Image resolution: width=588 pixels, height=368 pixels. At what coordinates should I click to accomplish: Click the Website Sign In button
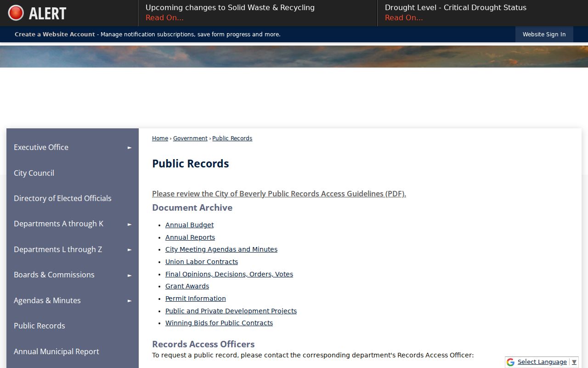(x=544, y=34)
